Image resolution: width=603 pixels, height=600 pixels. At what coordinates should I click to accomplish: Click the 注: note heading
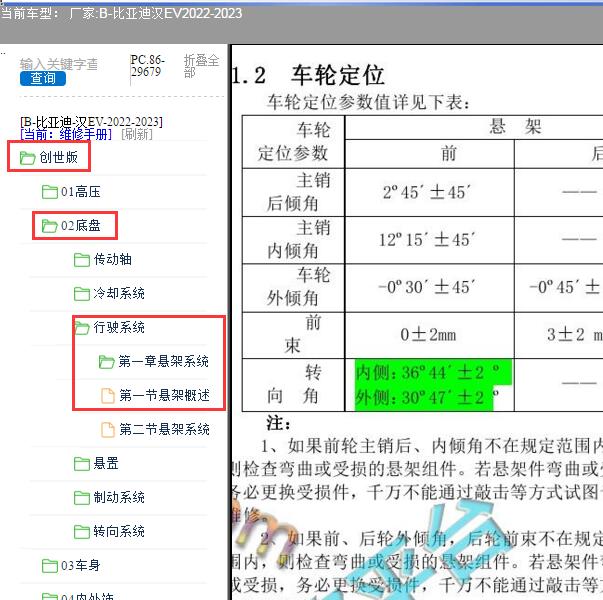click(x=278, y=423)
